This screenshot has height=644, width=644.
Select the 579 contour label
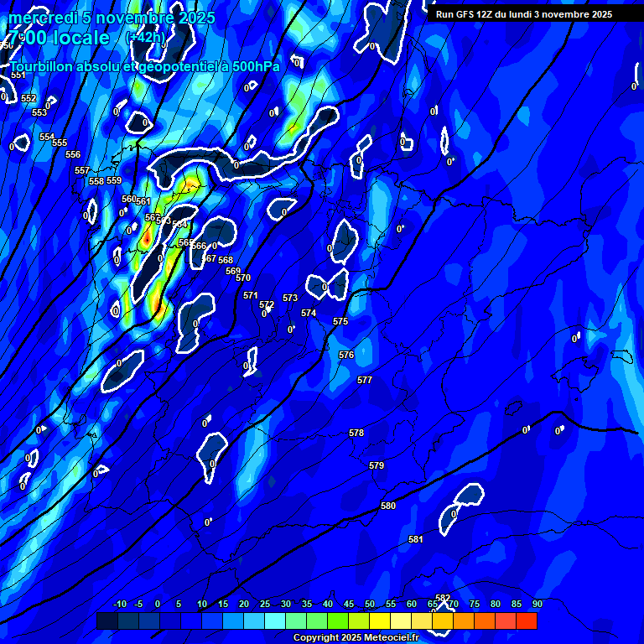[377, 465]
